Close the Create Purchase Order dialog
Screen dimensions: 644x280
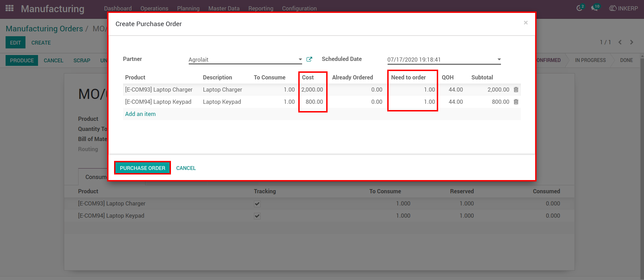[525, 23]
